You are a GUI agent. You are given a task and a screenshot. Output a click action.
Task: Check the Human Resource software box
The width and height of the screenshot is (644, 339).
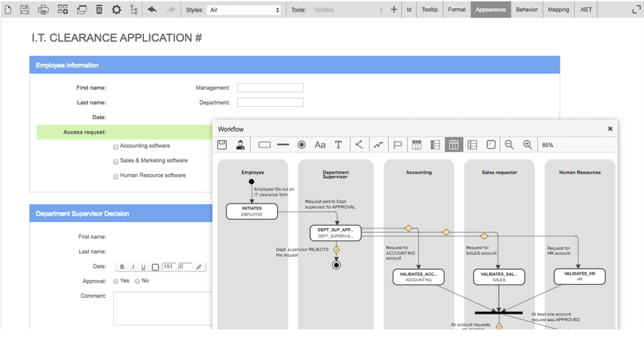pos(116,176)
